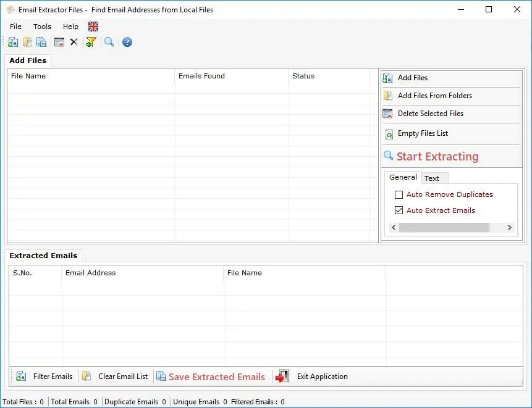The image size is (532, 408).
Task: Switch to the Text options tab
Action: tap(435, 178)
